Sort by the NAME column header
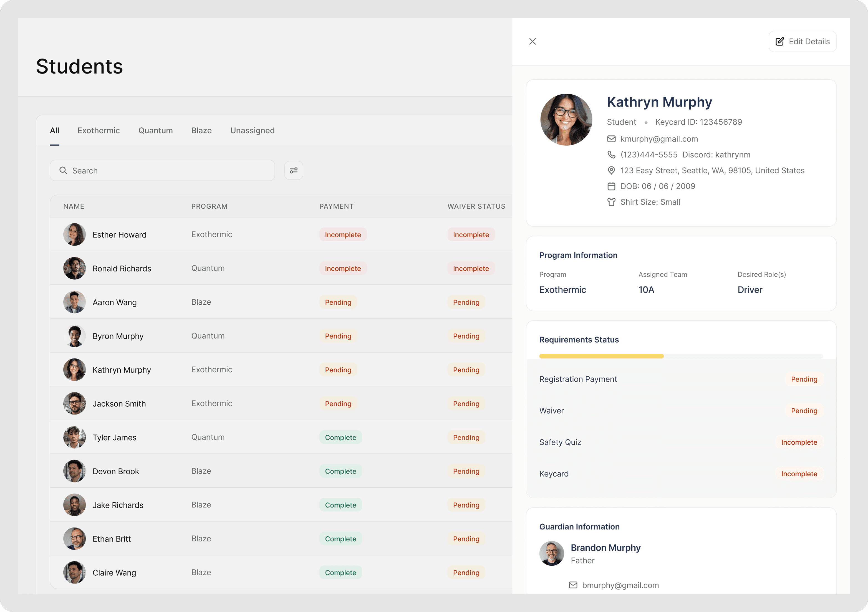Viewport: 868px width, 612px height. [x=74, y=206]
